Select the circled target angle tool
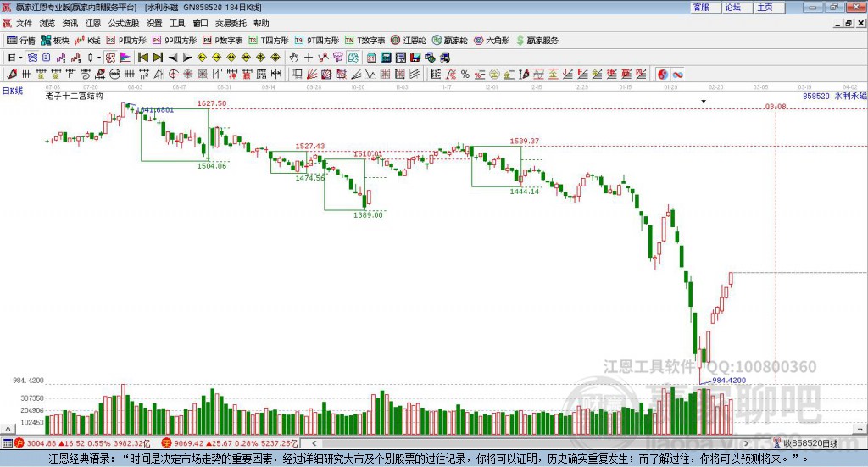 173,74
